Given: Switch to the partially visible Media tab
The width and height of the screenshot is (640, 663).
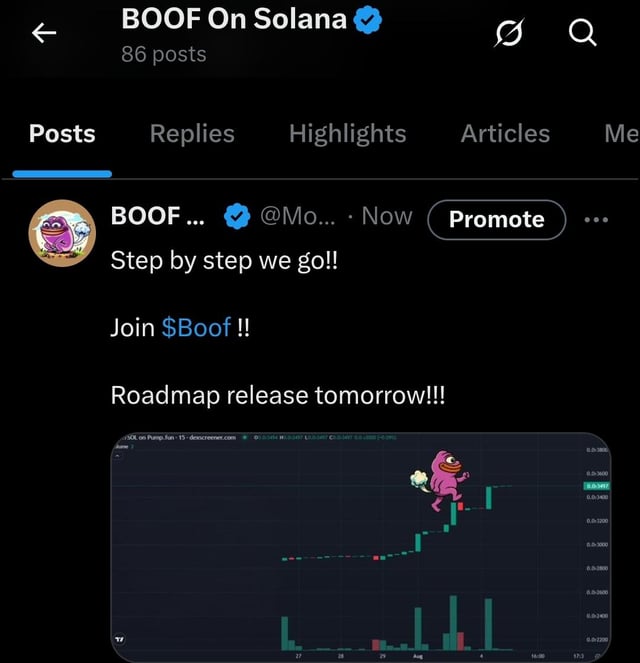Looking at the screenshot, I should (x=620, y=134).
